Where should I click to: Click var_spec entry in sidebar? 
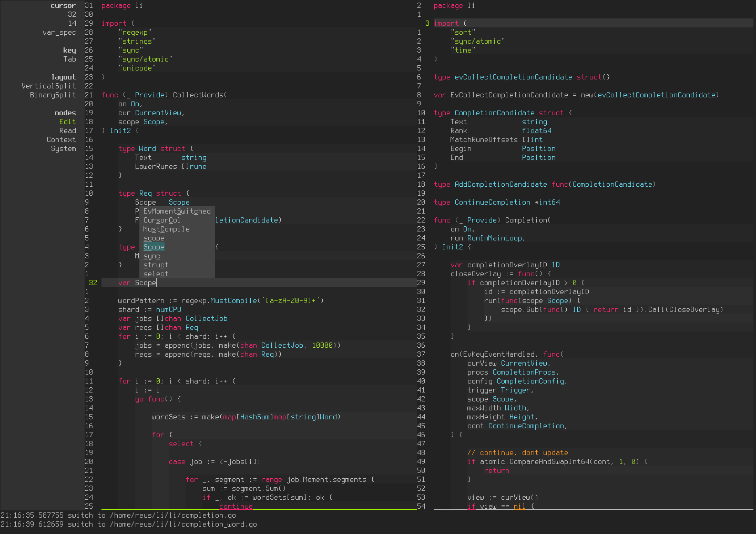pyautogui.click(x=59, y=32)
